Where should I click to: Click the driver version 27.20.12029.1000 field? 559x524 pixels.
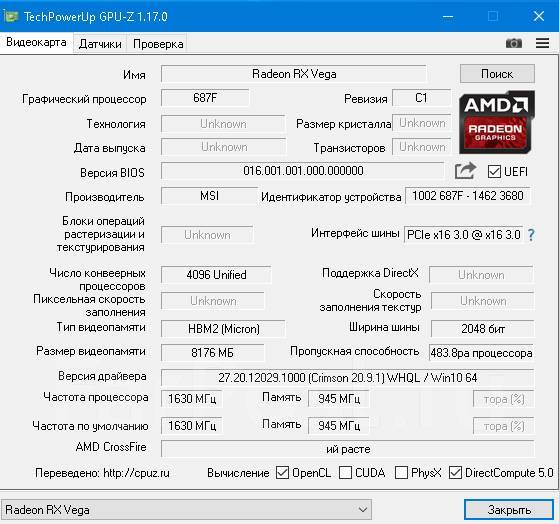(348, 378)
